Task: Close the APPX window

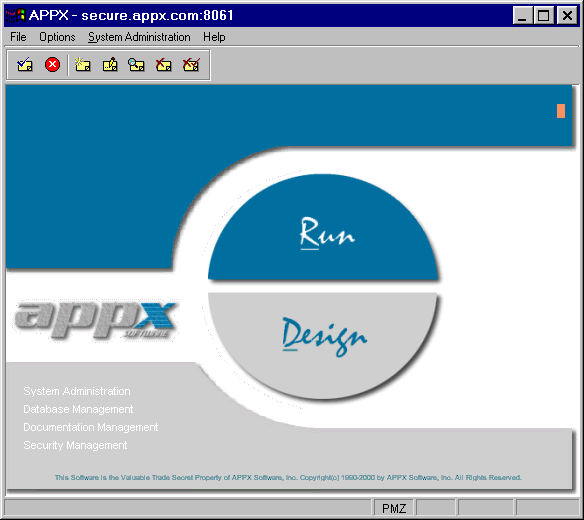Action: pyautogui.click(x=567, y=16)
